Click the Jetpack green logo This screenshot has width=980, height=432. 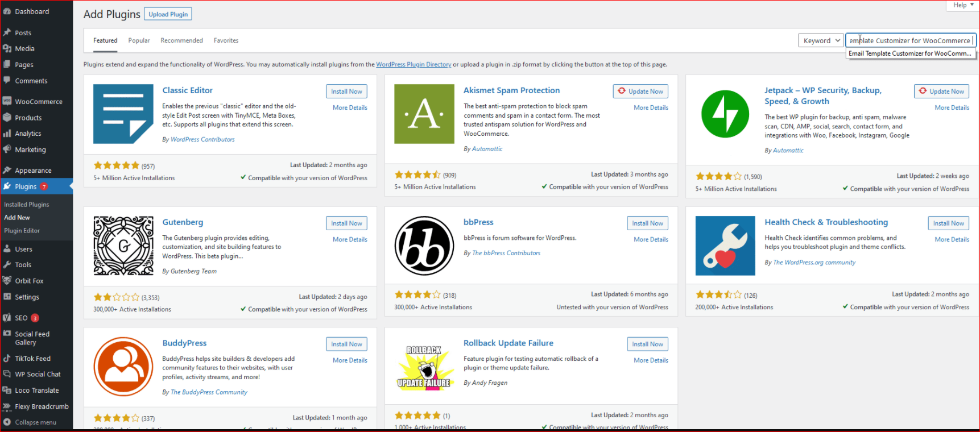pos(725,114)
